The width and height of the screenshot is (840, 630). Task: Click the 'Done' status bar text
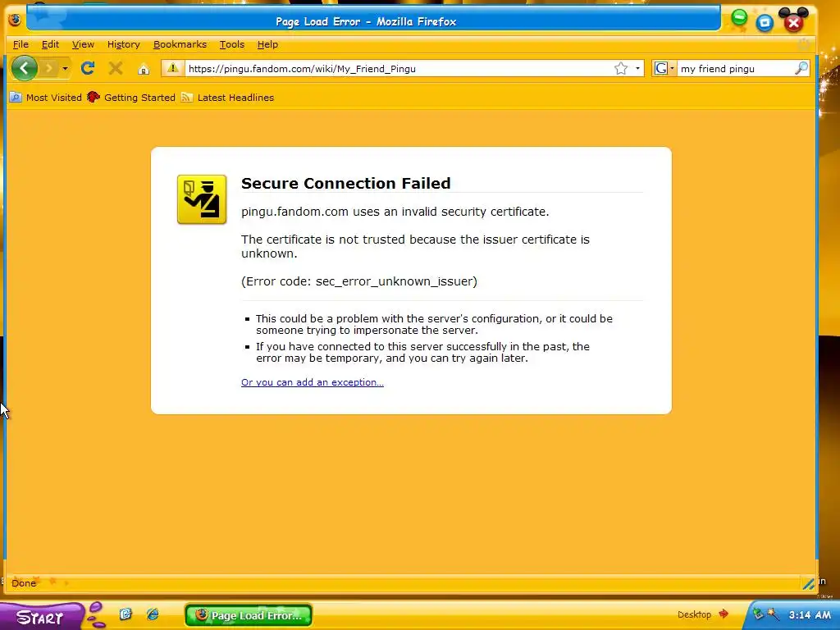(x=24, y=583)
